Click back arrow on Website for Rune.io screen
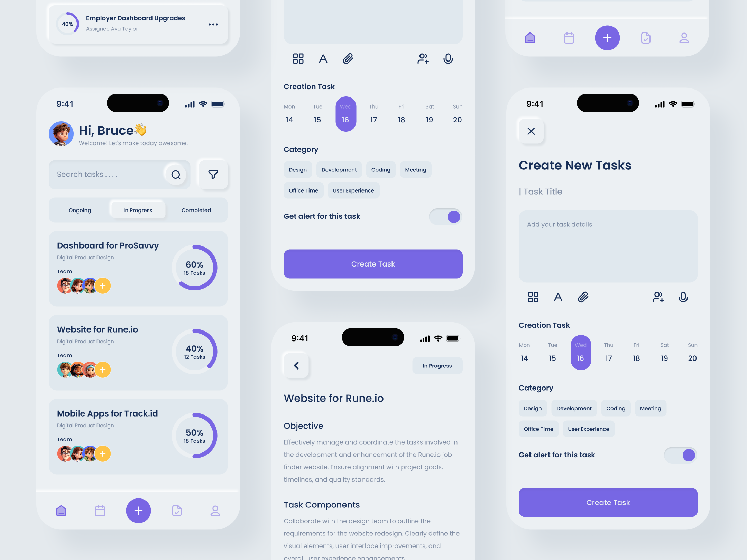The image size is (747, 560). tap(296, 365)
